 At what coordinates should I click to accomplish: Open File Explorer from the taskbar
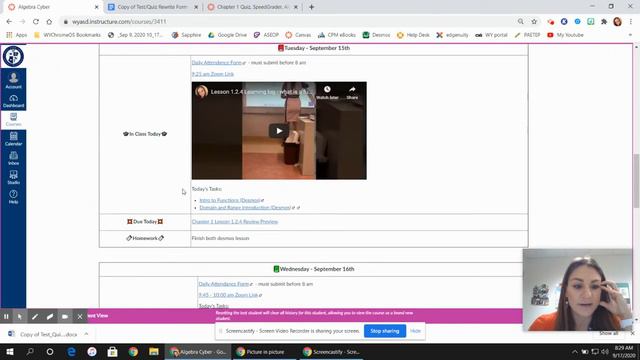(153, 351)
